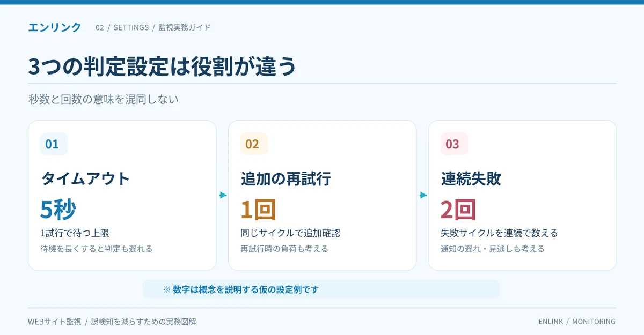Viewport: 644px width, 335px height.
Task: Click the 03 number badge
Action: click(454, 144)
